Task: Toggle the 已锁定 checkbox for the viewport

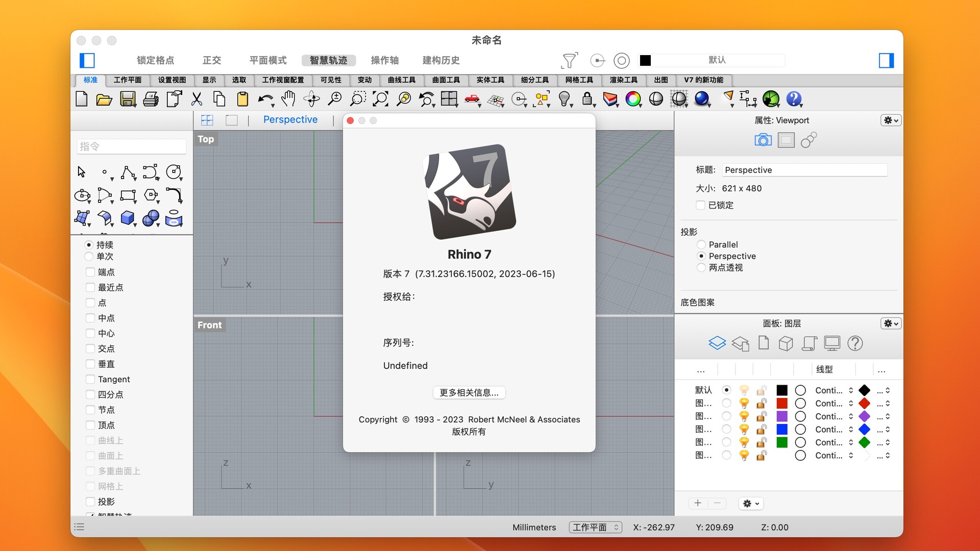Action: (x=701, y=205)
